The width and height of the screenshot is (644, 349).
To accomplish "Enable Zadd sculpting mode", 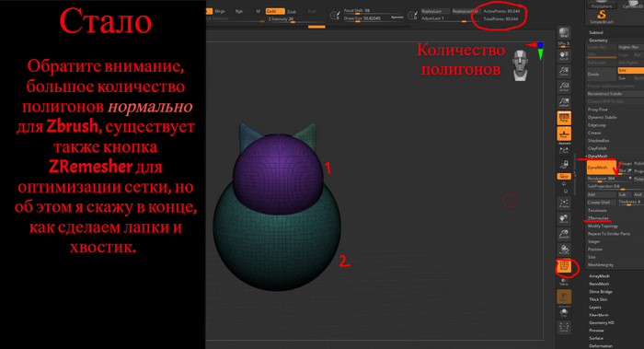I will point(275,11).
